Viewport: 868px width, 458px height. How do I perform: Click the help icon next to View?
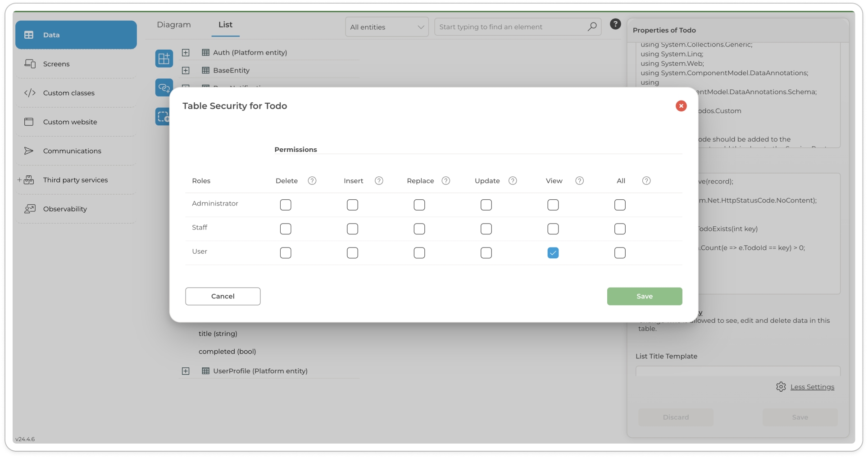click(579, 181)
